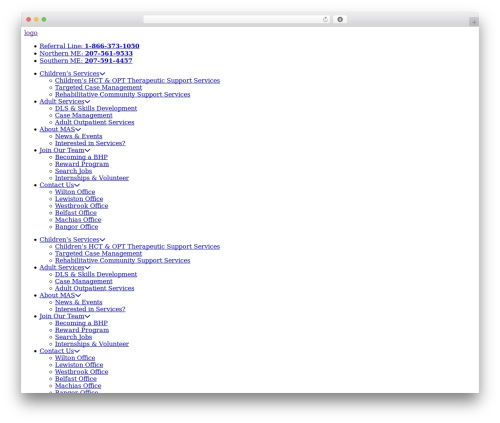Open second Internships & Volunteer link

click(x=92, y=344)
